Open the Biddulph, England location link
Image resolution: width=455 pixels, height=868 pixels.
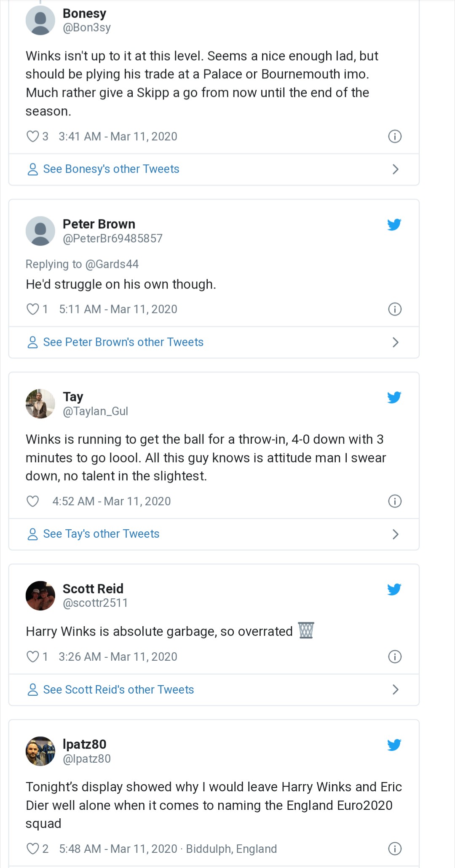click(231, 849)
